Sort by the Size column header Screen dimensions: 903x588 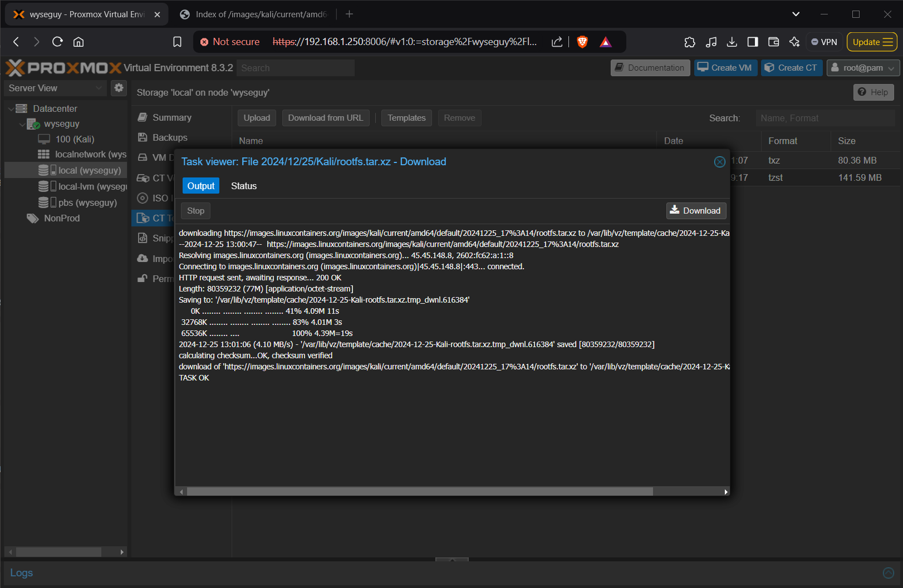(865, 141)
